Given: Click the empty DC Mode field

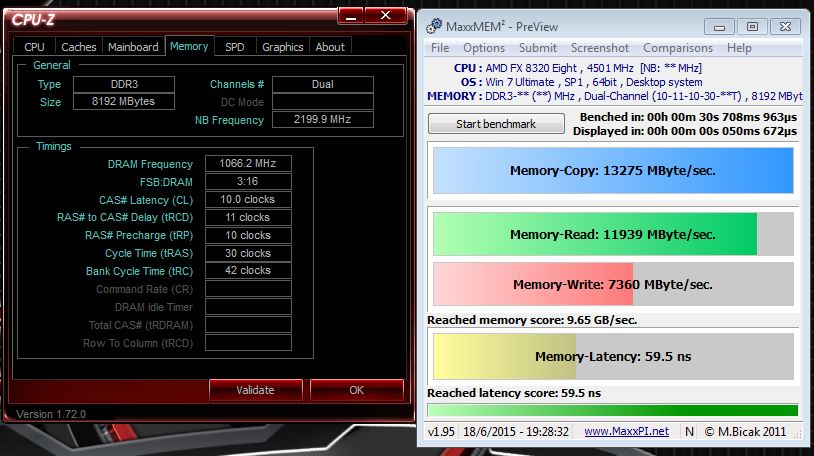Looking at the screenshot, I should [323, 102].
